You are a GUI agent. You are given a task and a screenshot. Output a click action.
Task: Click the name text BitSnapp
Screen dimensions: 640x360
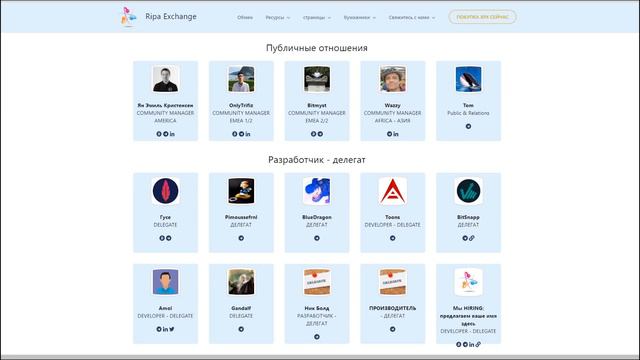[469, 217]
